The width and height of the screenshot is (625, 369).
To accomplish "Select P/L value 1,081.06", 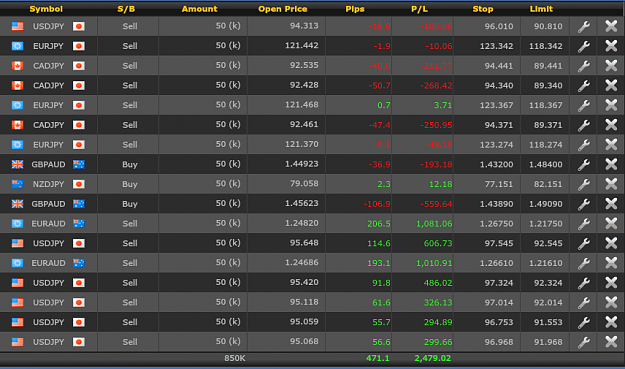I will pos(434,224).
